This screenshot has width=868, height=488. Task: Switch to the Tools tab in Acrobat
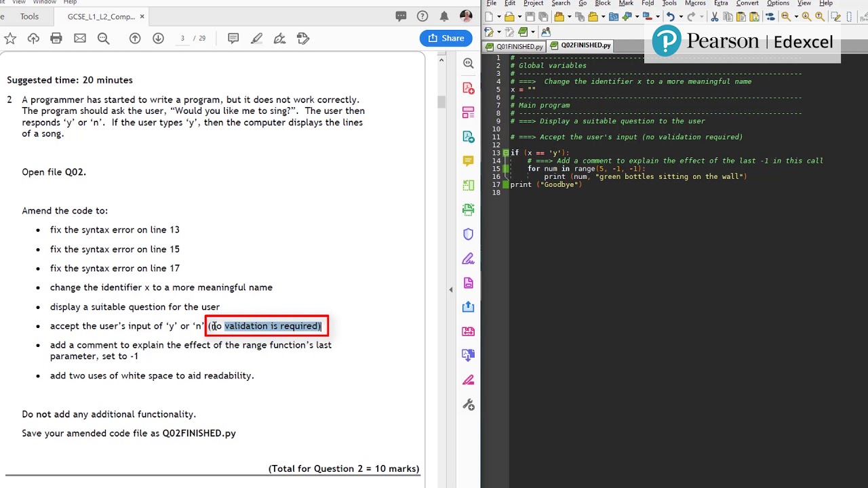pos(29,16)
